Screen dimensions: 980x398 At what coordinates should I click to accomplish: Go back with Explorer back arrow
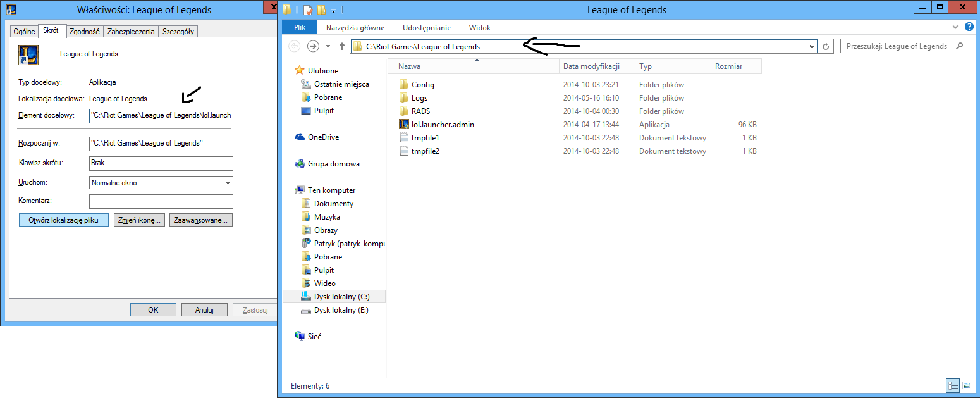294,46
